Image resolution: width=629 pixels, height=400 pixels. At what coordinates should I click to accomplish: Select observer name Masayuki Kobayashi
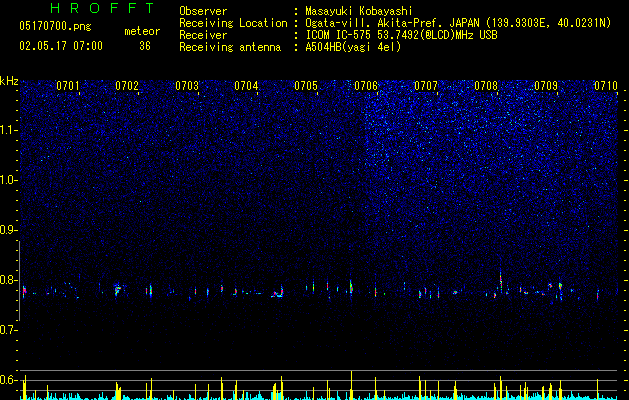click(x=359, y=11)
